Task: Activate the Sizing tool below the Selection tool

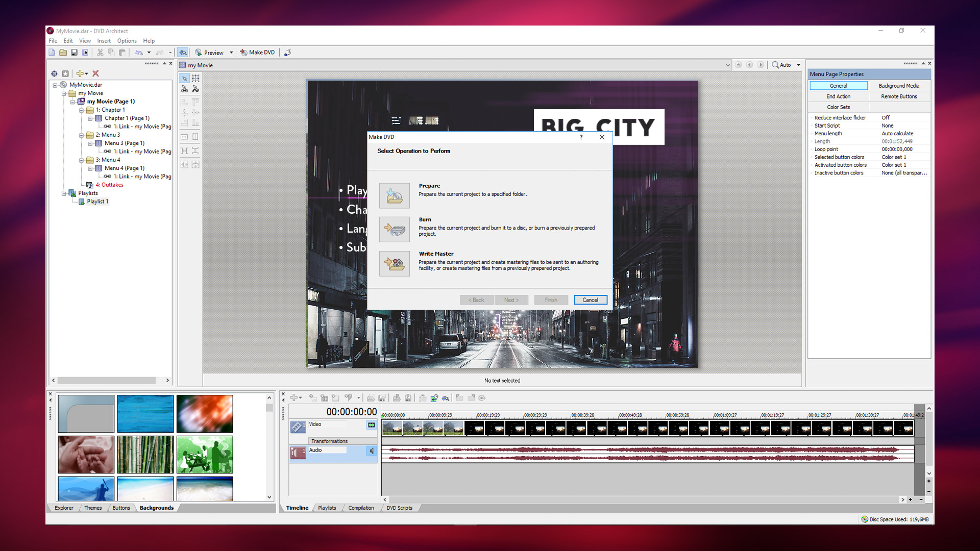Action: click(x=195, y=78)
